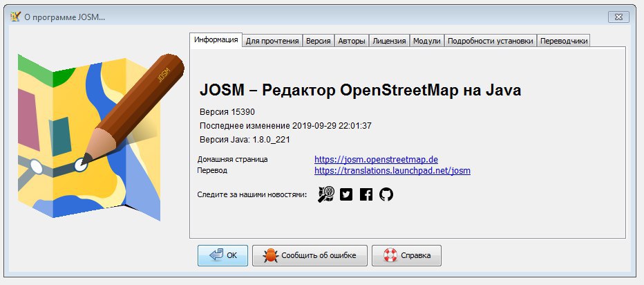
Task: Open translations.launchpad.net/josm link
Action: coord(392,171)
